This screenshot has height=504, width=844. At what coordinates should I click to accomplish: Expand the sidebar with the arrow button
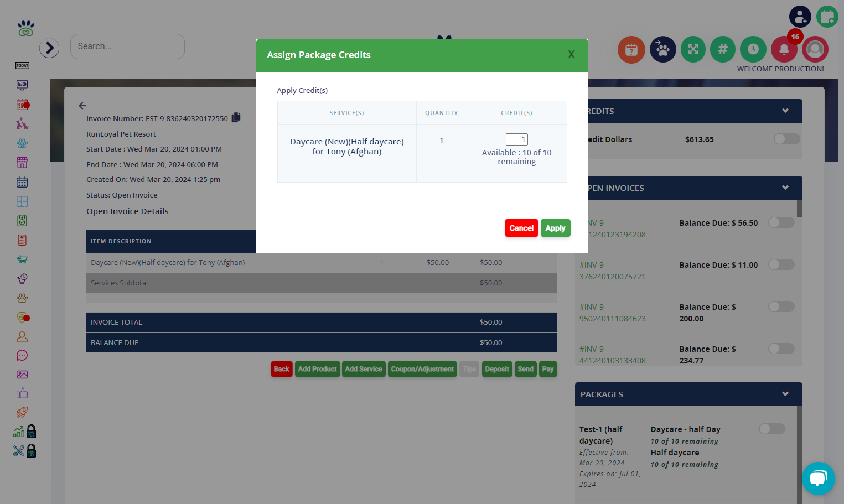click(49, 48)
